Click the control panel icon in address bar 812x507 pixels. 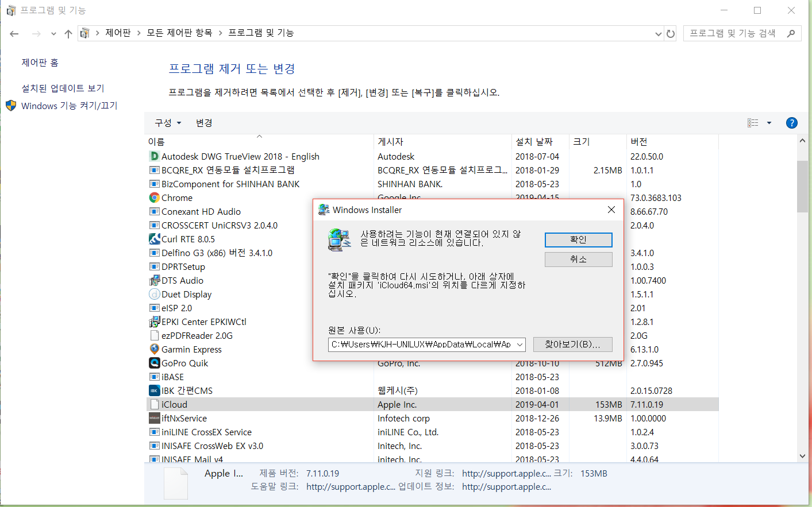pos(84,33)
